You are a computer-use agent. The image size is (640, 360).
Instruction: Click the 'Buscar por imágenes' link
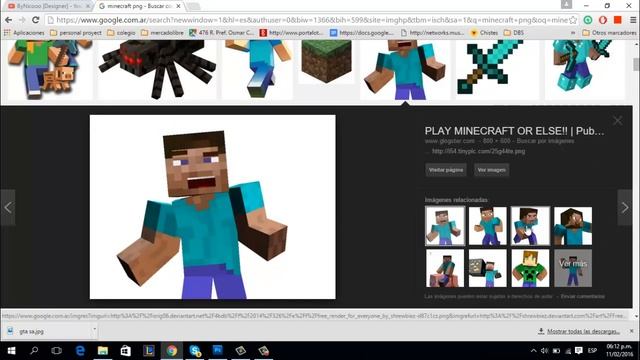545,141
